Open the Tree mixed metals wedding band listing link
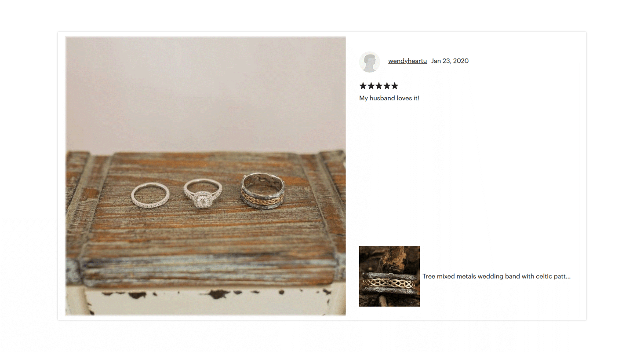Viewport: 644px width, 352px height. tap(496, 276)
